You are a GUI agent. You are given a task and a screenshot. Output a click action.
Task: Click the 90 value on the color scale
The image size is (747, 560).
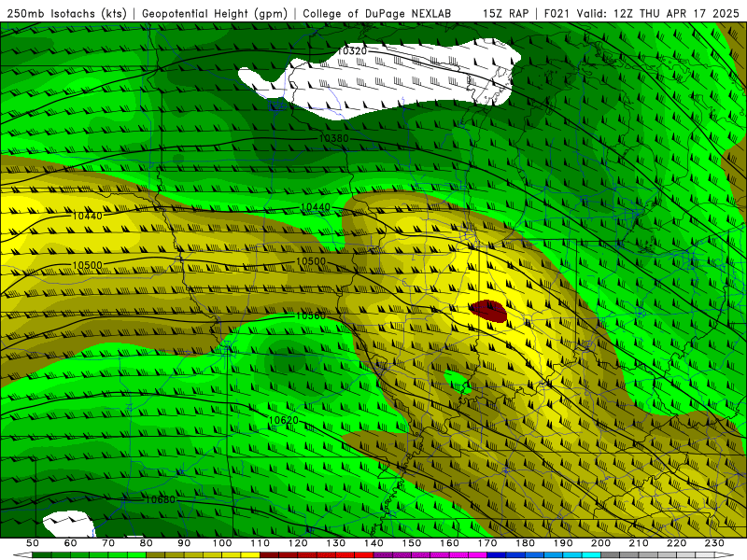pyautogui.click(x=184, y=543)
